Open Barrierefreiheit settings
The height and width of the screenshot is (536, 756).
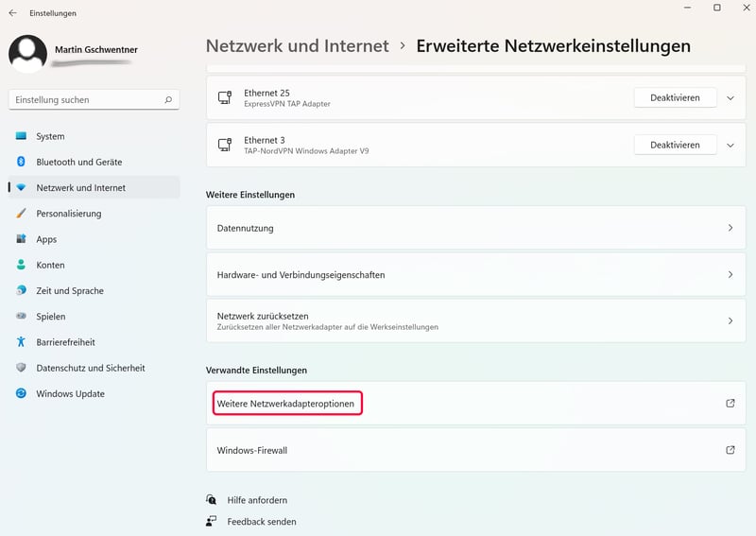coord(65,342)
